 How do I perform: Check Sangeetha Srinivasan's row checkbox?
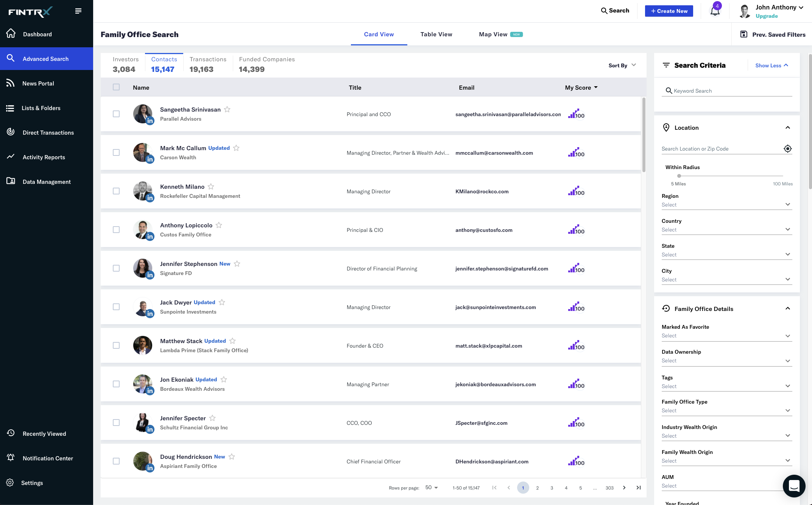(x=116, y=114)
